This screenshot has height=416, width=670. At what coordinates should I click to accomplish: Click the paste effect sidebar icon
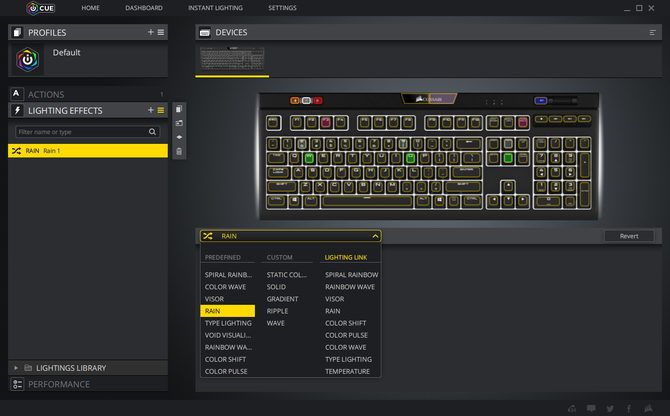tap(179, 123)
